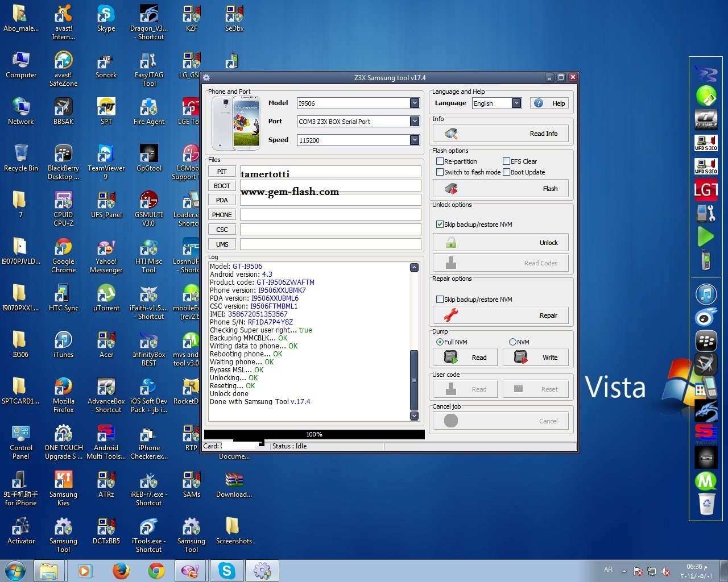Open the Windows Start orb
728x582 pixels.
coord(15,571)
